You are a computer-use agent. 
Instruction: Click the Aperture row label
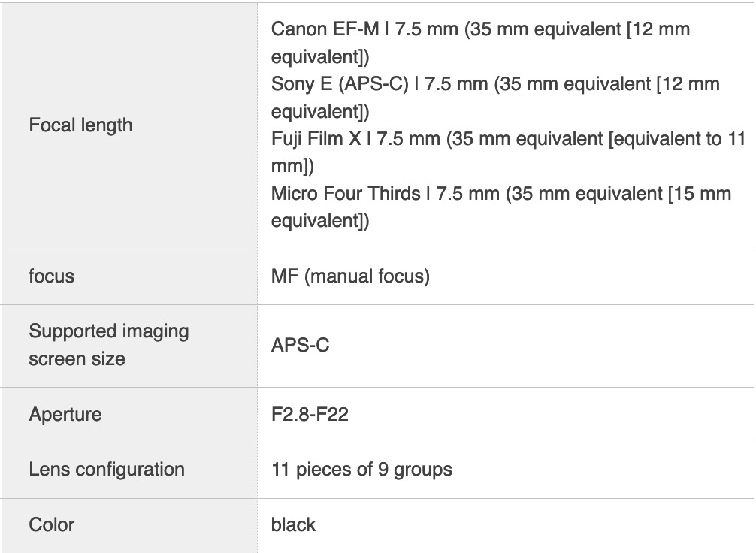click(x=65, y=415)
